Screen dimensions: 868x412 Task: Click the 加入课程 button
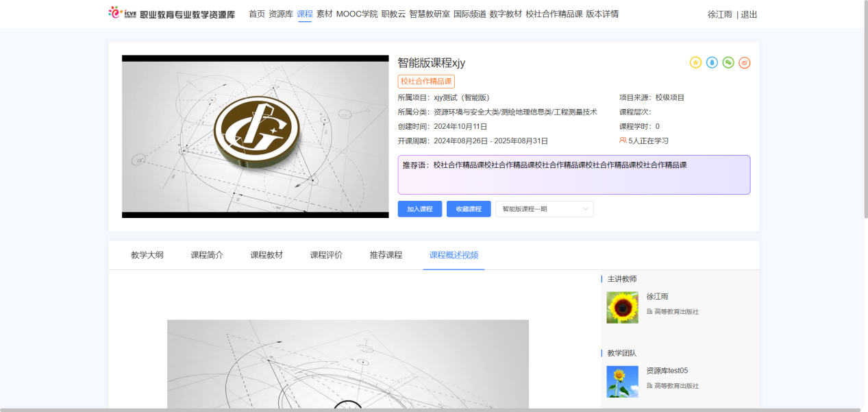(420, 209)
